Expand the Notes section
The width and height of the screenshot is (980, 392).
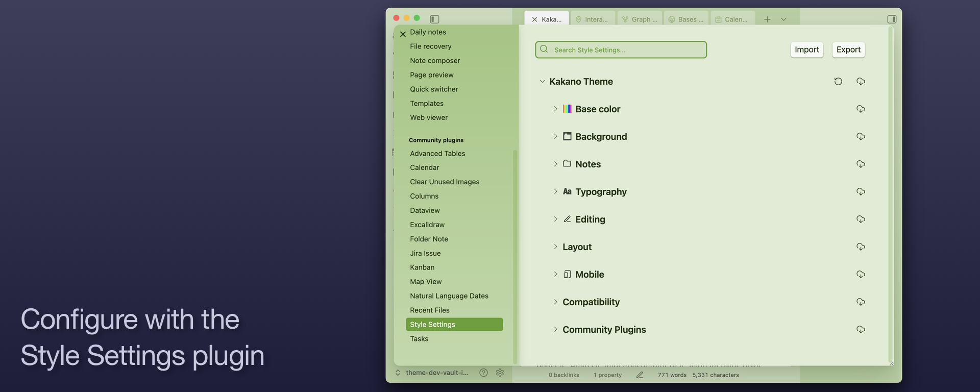click(x=555, y=164)
